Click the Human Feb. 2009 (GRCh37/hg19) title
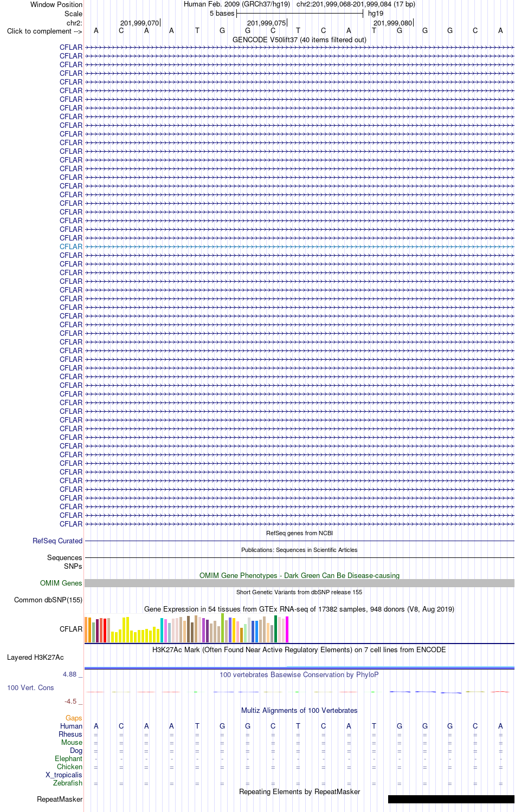 (x=237, y=4)
